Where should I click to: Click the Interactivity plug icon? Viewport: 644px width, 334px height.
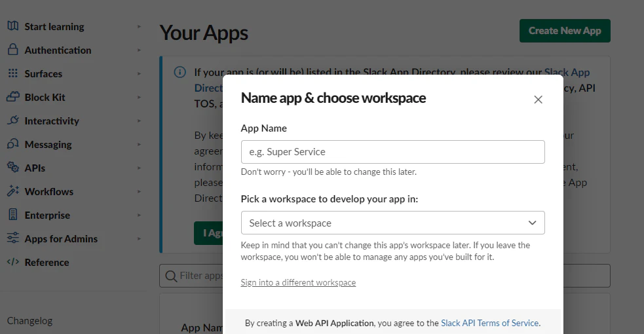12,121
